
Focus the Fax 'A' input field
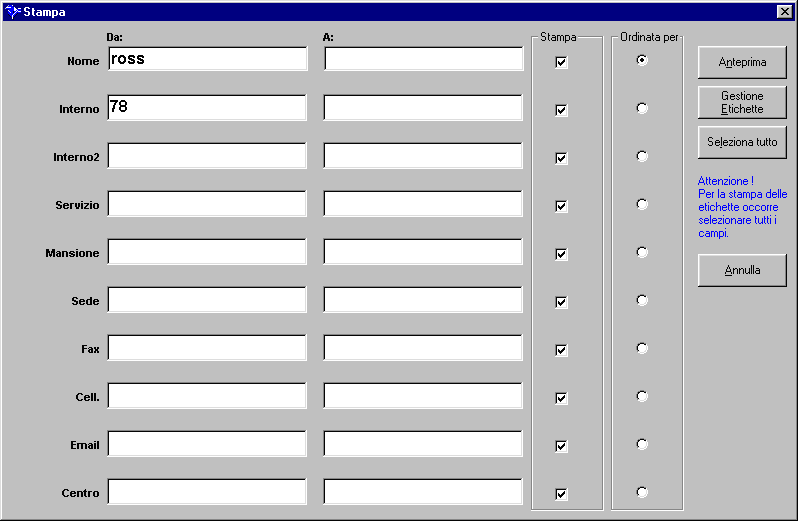(423, 348)
